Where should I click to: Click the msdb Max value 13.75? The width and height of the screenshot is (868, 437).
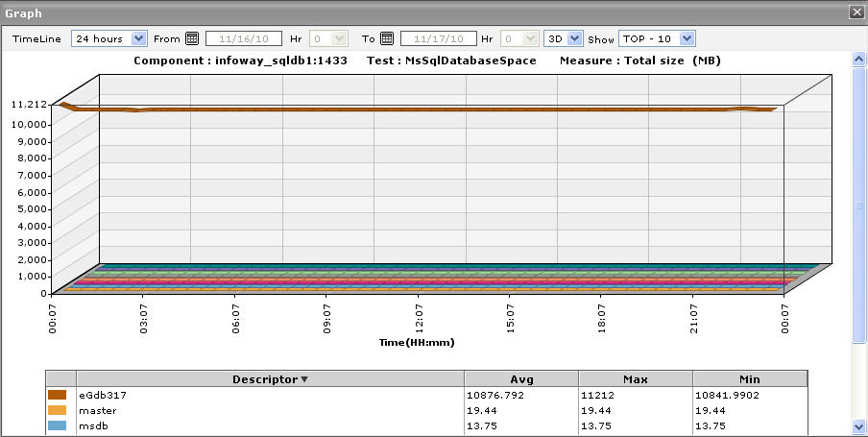pyautogui.click(x=596, y=426)
